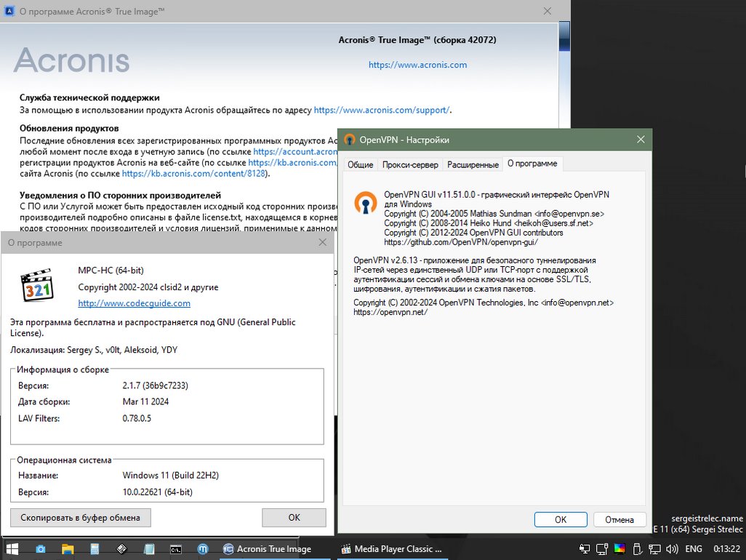This screenshot has height=560, width=746.
Task: Open the account.acron... link in Acronis window
Action: (x=295, y=152)
